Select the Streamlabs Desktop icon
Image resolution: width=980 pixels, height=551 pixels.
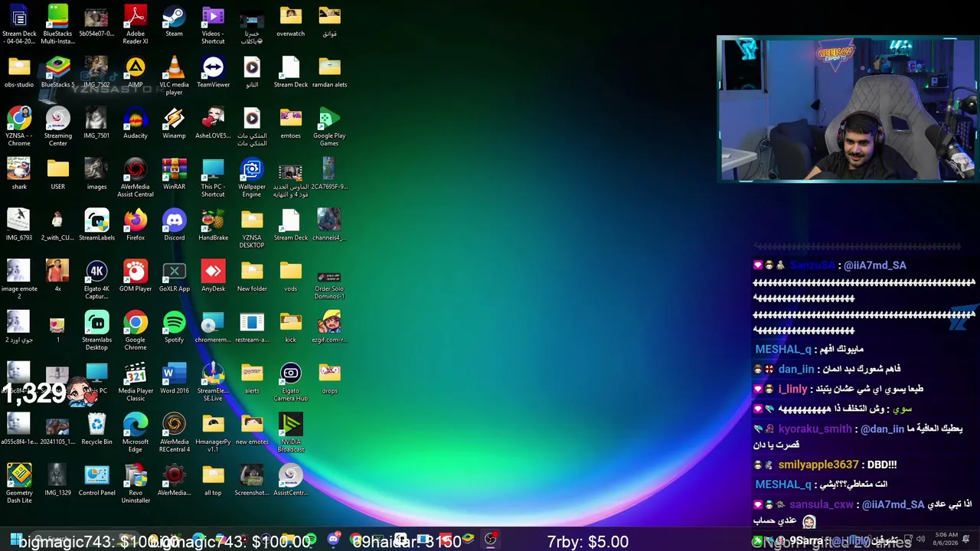tap(96, 331)
